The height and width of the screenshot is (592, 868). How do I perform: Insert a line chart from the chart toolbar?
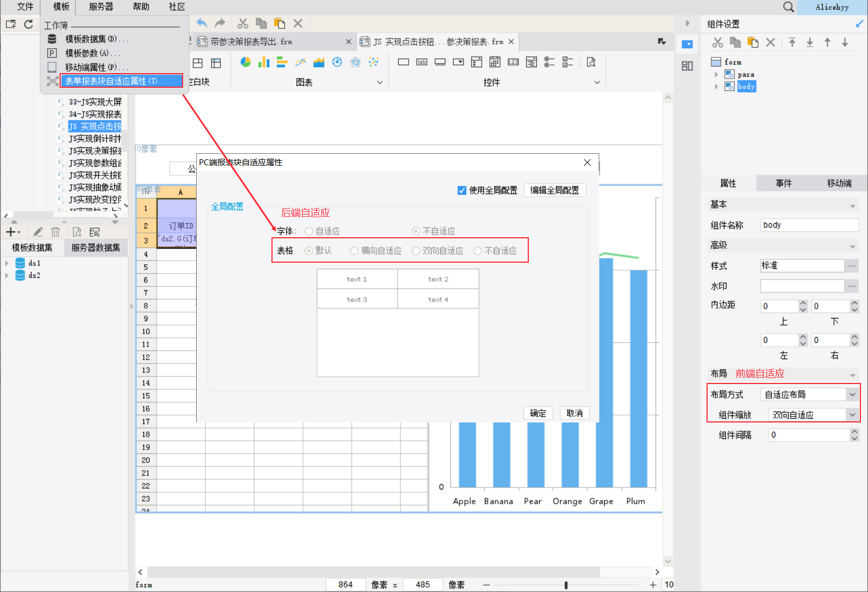tap(301, 62)
